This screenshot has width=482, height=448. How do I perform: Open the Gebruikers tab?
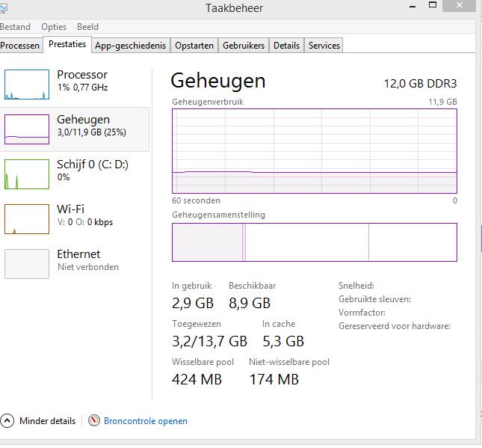(244, 46)
